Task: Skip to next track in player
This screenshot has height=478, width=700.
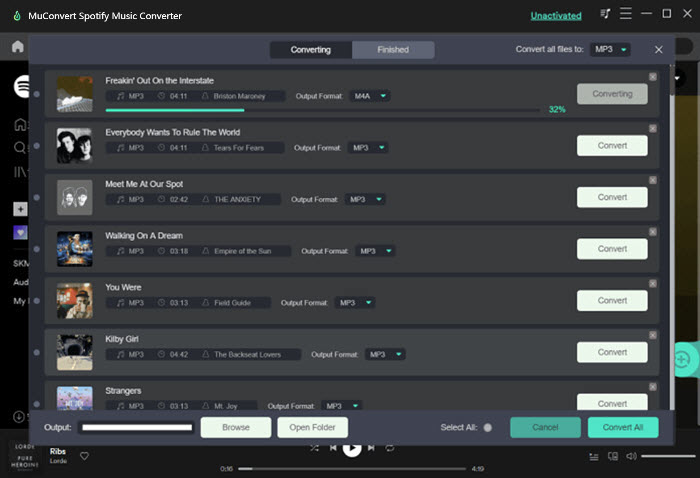Action: click(370, 448)
